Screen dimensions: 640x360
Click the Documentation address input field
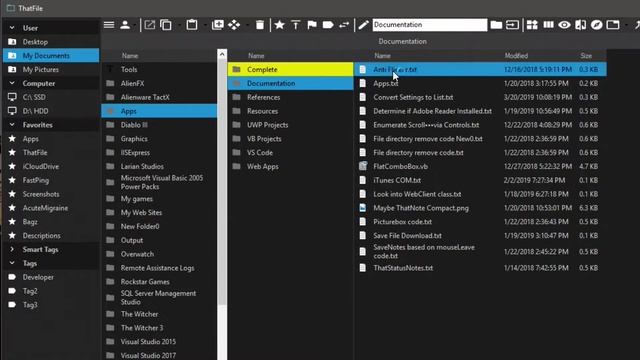point(429,25)
